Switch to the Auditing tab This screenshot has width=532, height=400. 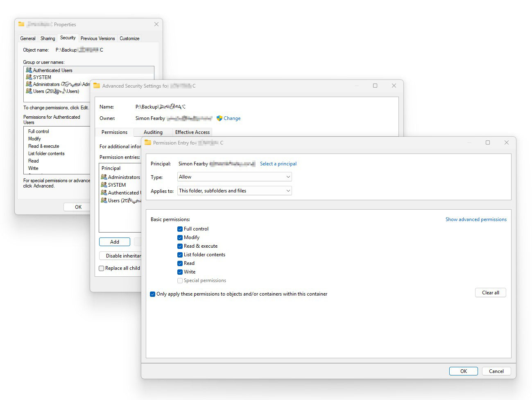click(152, 132)
